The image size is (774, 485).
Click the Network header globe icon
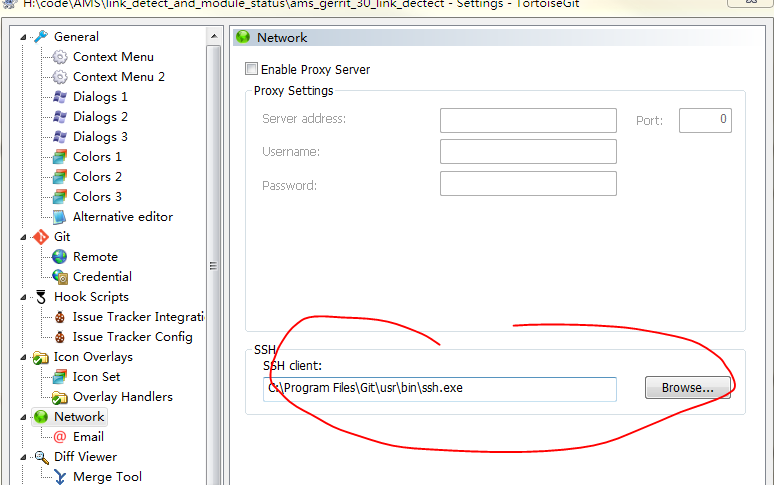pos(243,37)
